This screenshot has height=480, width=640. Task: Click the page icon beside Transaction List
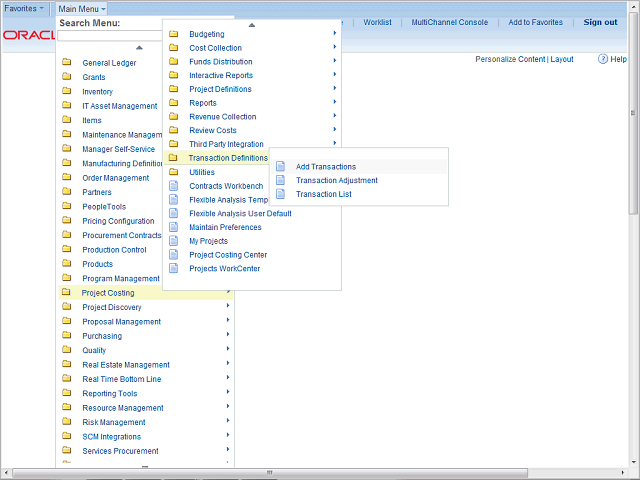(x=280, y=194)
